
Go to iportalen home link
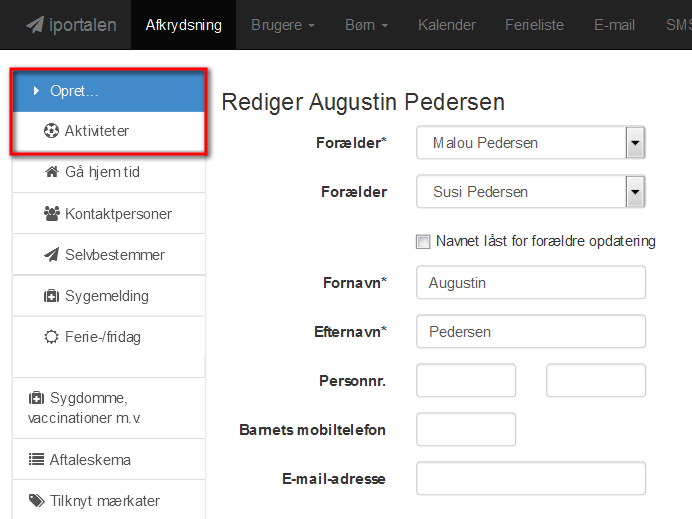point(71,25)
